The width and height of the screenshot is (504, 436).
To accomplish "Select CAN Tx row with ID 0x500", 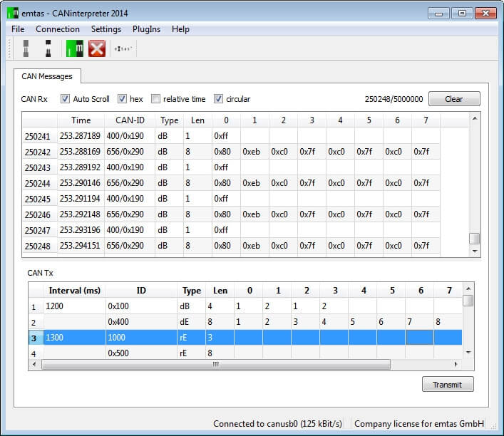I will [118, 353].
